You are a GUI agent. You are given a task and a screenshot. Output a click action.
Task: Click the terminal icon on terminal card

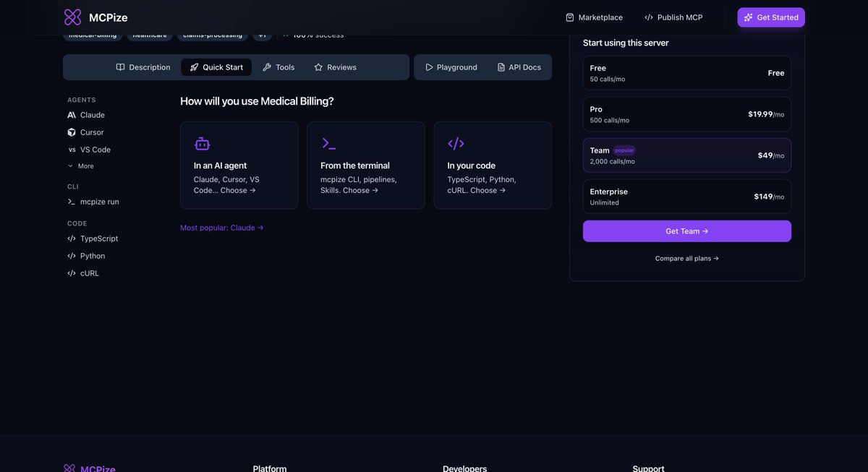[x=329, y=143]
